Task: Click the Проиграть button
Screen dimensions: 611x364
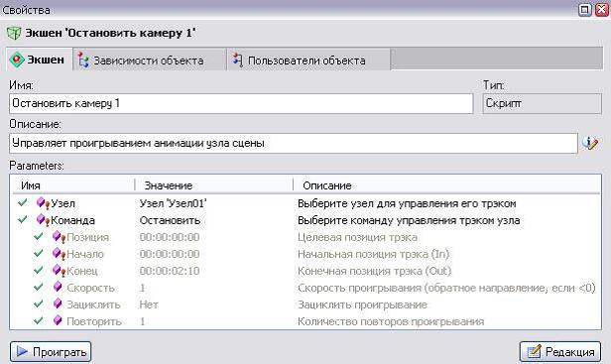Action: (51, 352)
